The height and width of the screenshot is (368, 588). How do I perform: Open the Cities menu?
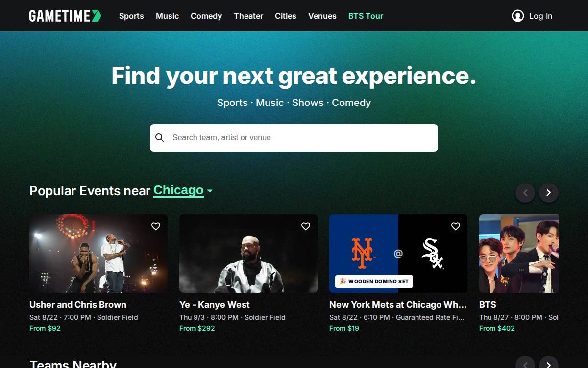coord(286,16)
